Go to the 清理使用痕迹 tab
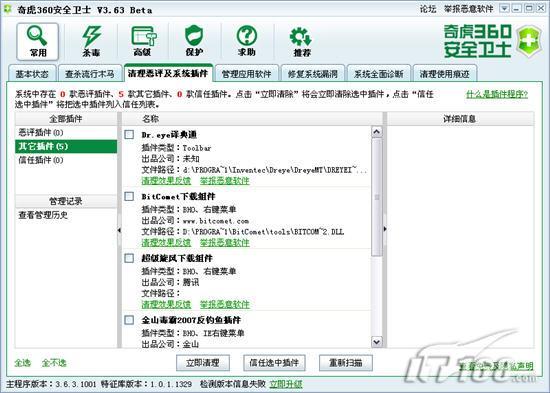Screen dimensions: 550x393 (445, 74)
